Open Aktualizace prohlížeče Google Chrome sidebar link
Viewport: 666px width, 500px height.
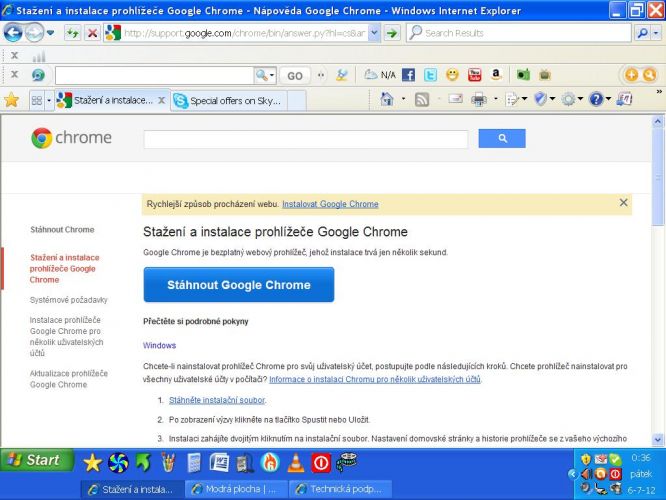pyautogui.click(x=68, y=379)
